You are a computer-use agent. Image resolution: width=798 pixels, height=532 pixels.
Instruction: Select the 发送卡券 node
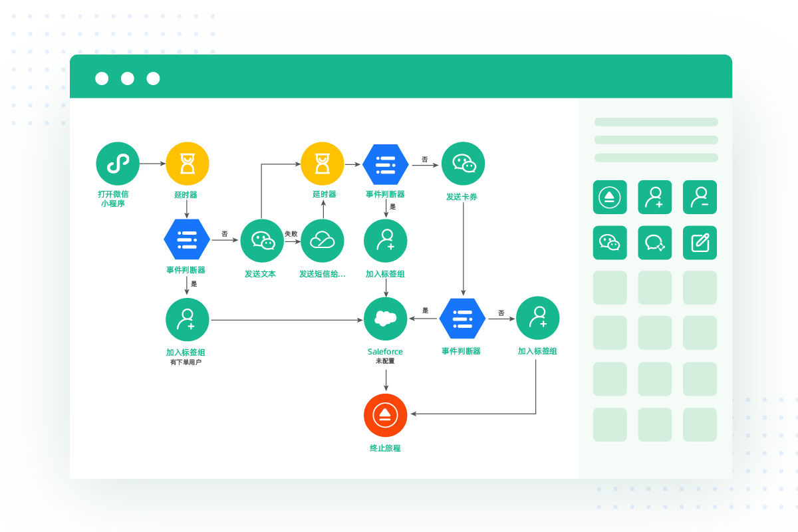463,164
